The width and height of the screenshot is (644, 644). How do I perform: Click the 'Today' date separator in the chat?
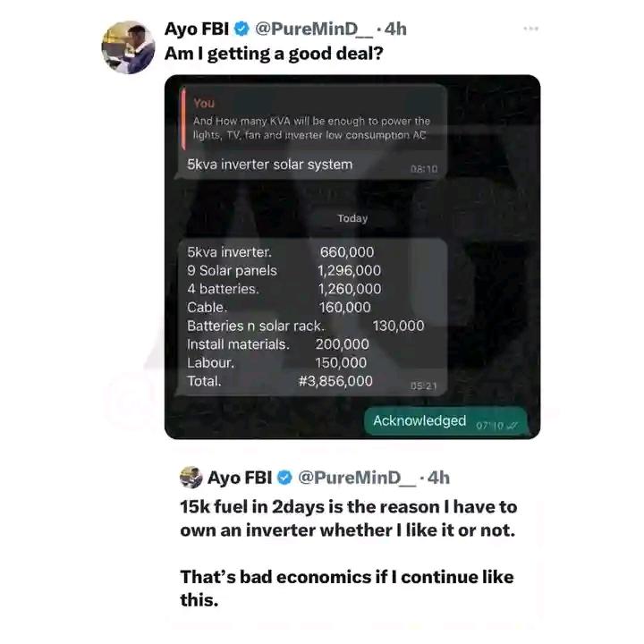[x=352, y=218]
